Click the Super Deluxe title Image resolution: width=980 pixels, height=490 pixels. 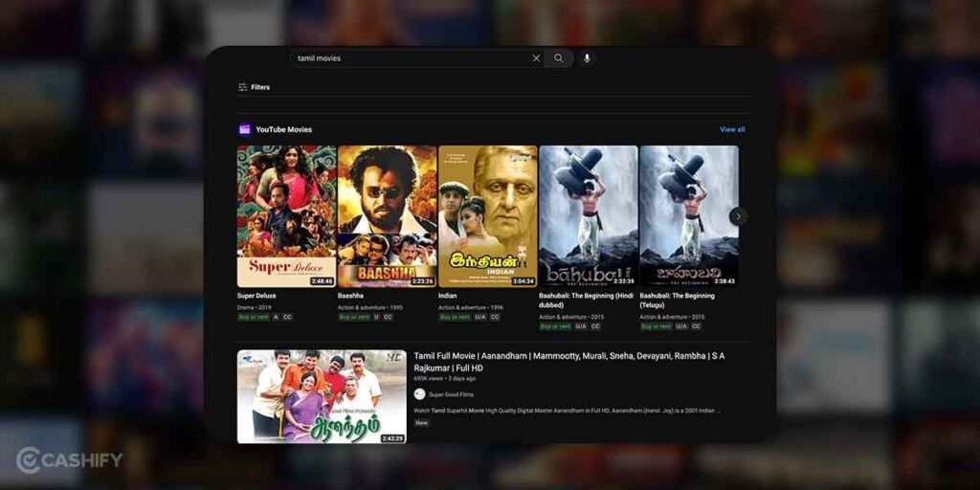pyautogui.click(x=256, y=296)
